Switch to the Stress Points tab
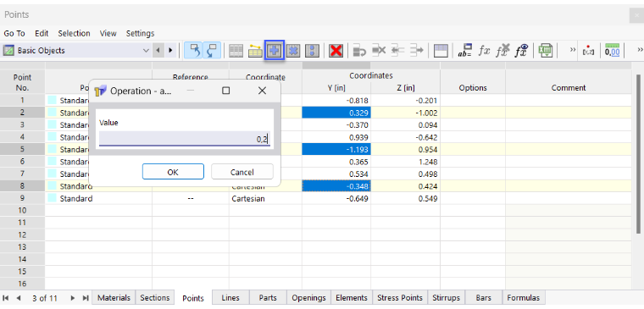 pos(400,298)
